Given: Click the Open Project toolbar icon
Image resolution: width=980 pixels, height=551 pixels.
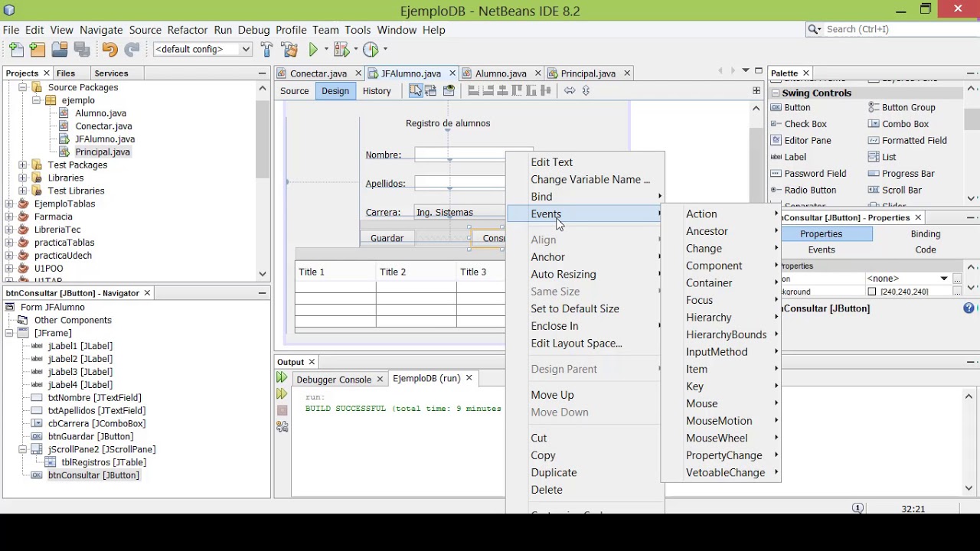Looking at the screenshot, I should (60, 49).
